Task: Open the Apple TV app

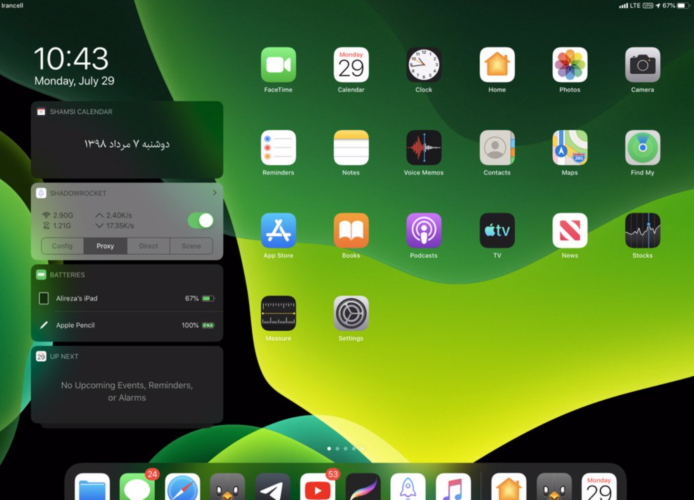Action: pos(497,230)
